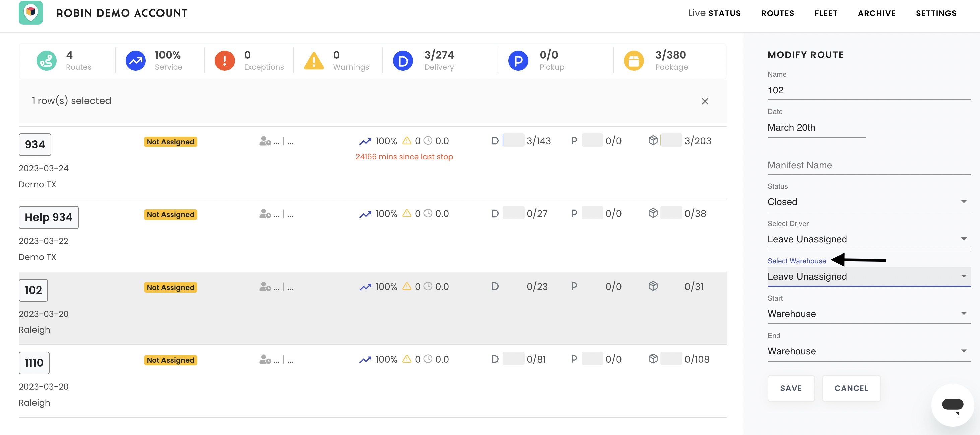Screen dimensions: 980x435
Task: Click clock icon in route 934 row
Action: pos(428,141)
